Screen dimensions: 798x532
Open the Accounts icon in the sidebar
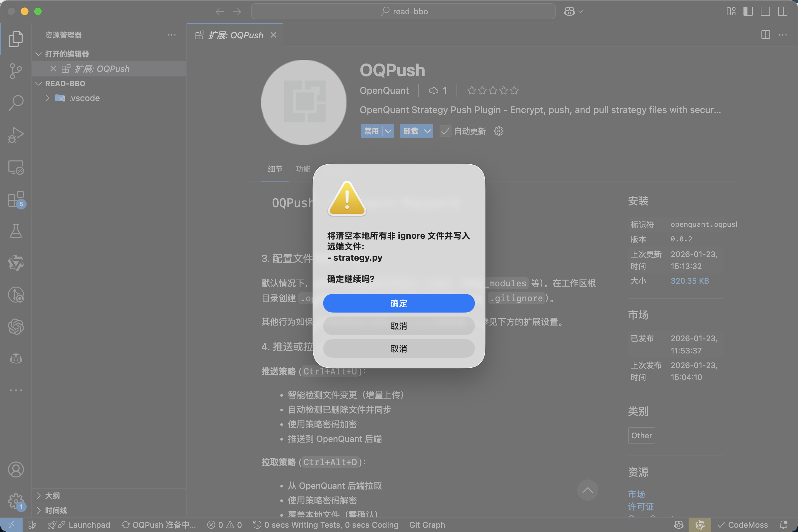pos(16,469)
